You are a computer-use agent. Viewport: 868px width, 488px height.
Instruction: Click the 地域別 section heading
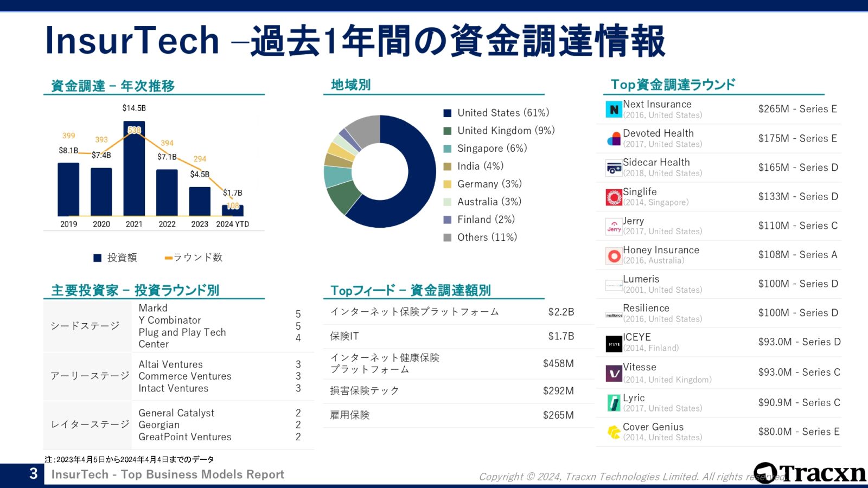coord(351,85)
